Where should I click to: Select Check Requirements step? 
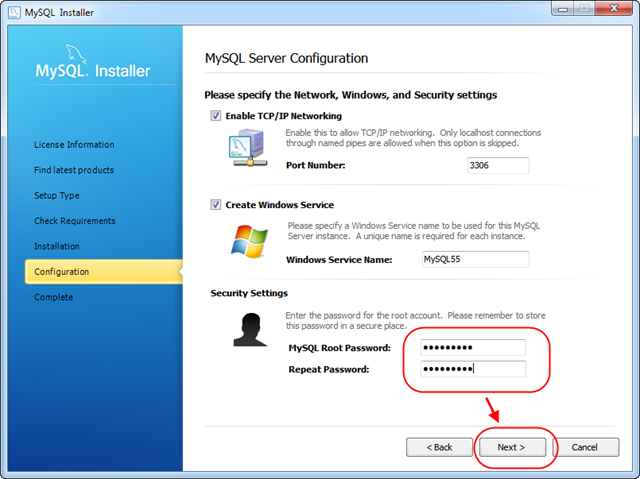[x=75, y=221]
